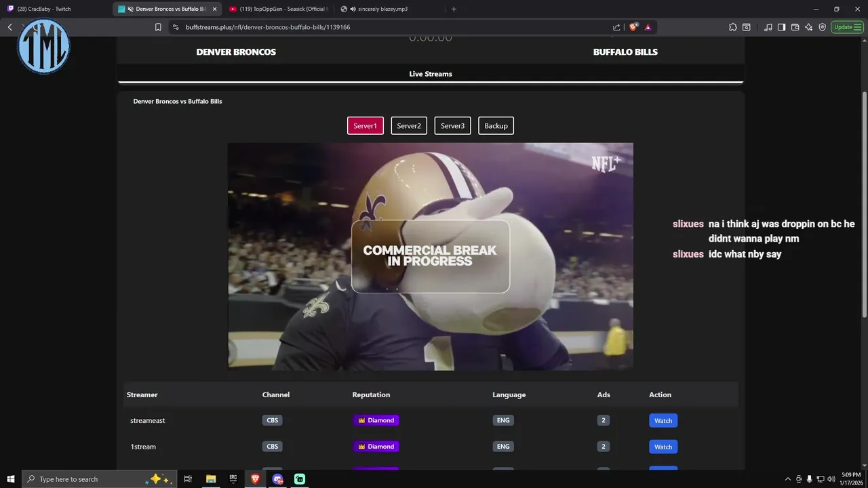Open Brave VPN shield icon
The height and width of the screenshot is (488, 868).
[x=822, y=27]
